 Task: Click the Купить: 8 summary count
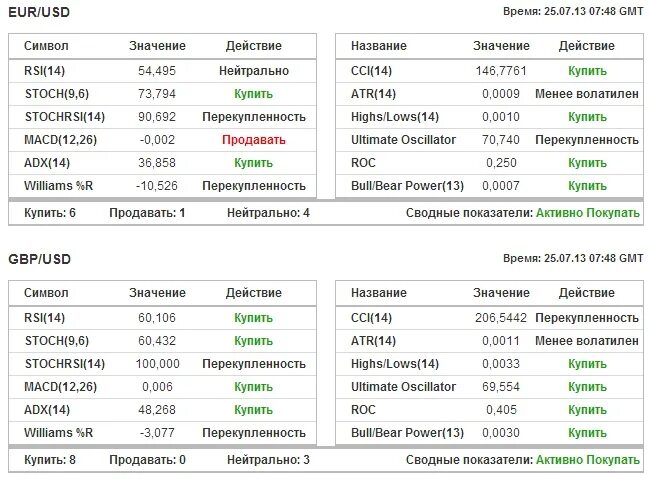50,460
